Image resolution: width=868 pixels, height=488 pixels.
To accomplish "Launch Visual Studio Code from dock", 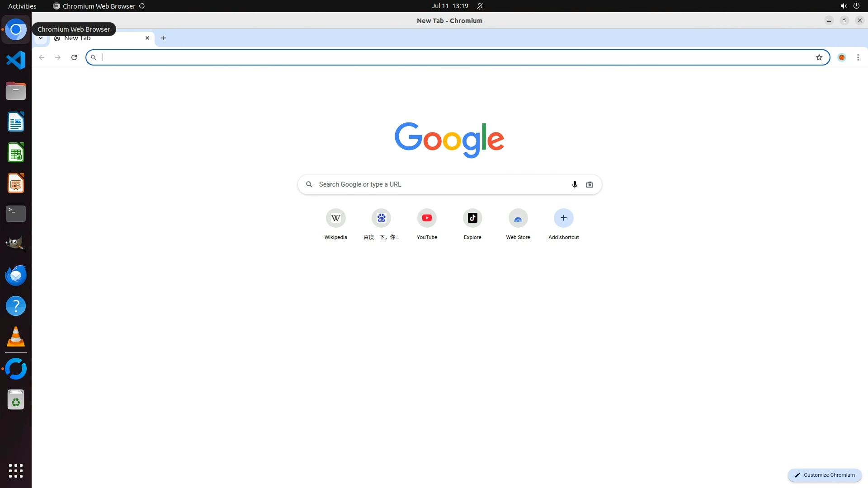I will tap(16, 60).
